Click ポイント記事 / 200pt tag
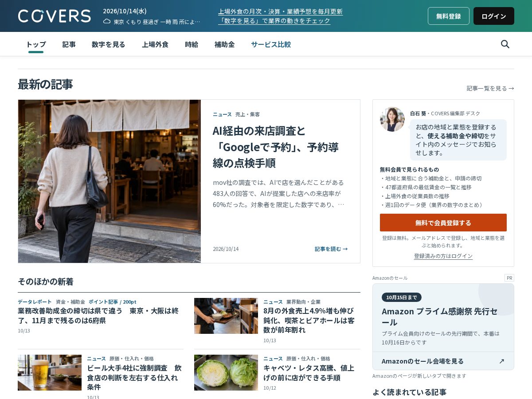Image resolution: width=532 pixels, height=399 pixels. [x=112, y=301]
